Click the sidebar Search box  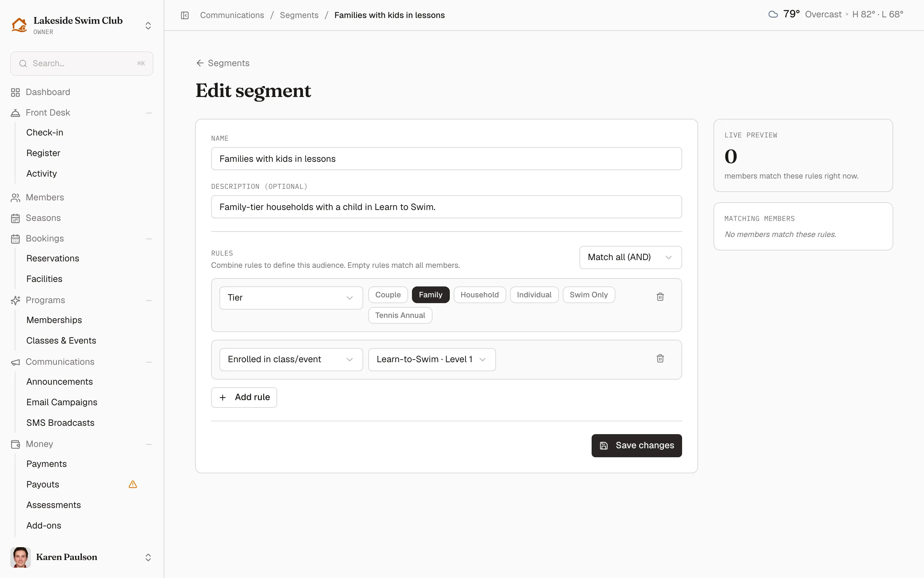pos(82,64)
